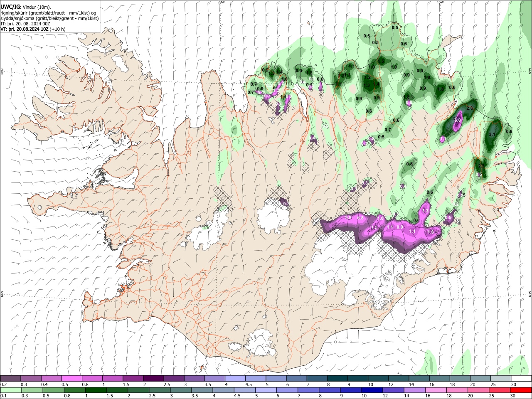Select the light pink swatch between 16 and 18, bottom row

point(436,390)
